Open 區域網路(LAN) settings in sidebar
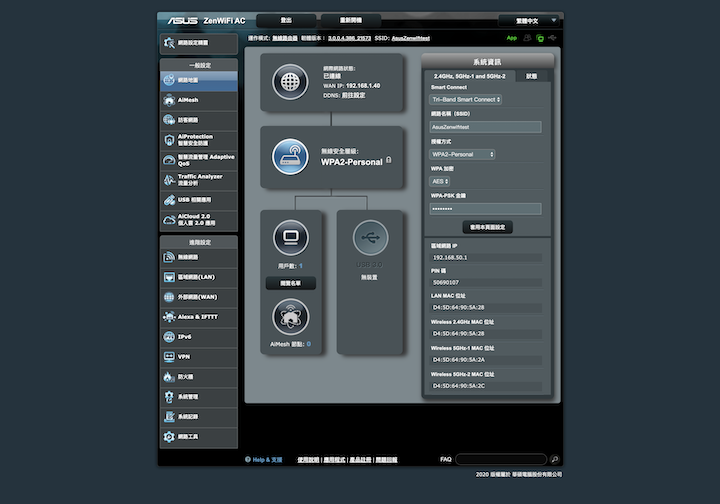 pos(199,277)
